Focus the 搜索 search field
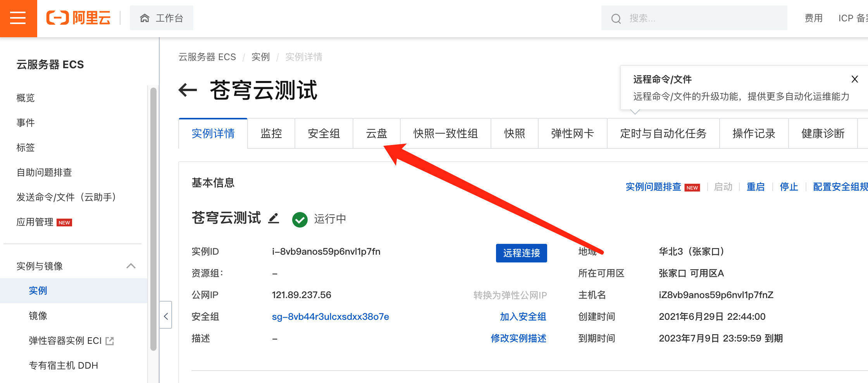868x383 pixels. [x=694, y=18]
